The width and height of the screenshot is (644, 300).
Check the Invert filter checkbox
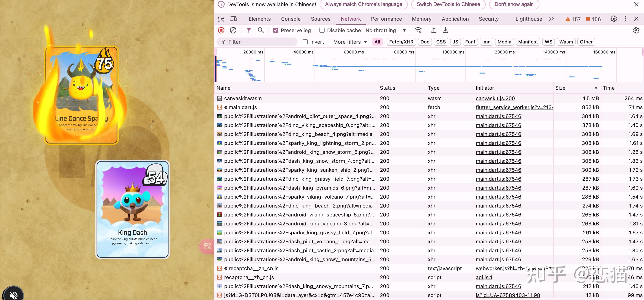[305, 42]
